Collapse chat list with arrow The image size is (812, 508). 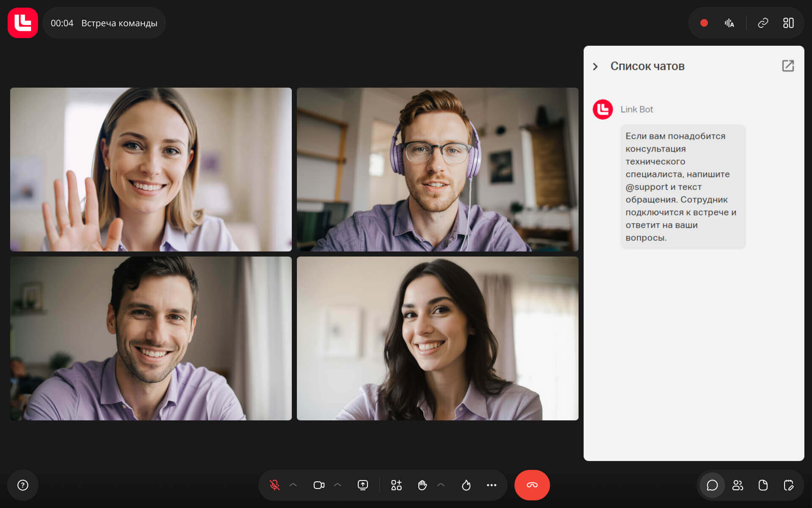pos(595,66)
